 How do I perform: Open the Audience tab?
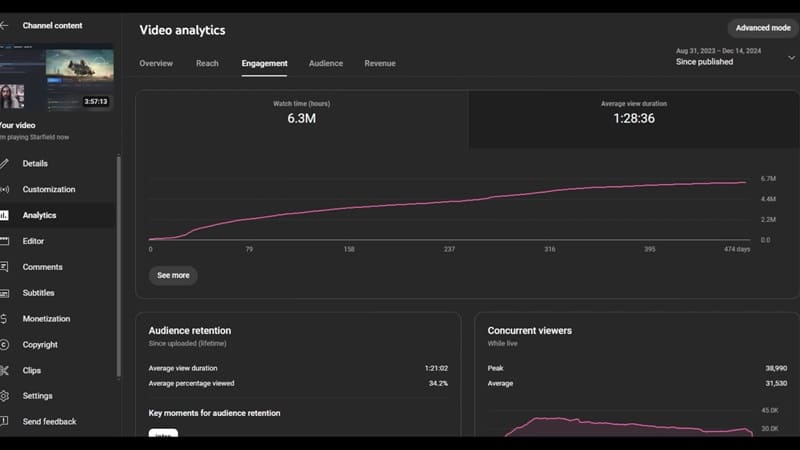tap(325, 63)
